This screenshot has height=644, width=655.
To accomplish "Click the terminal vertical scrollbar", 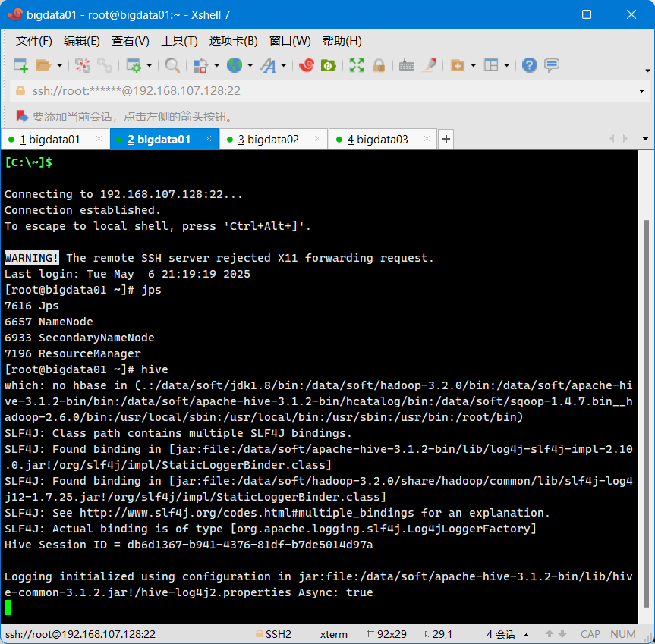I will 646,413.
